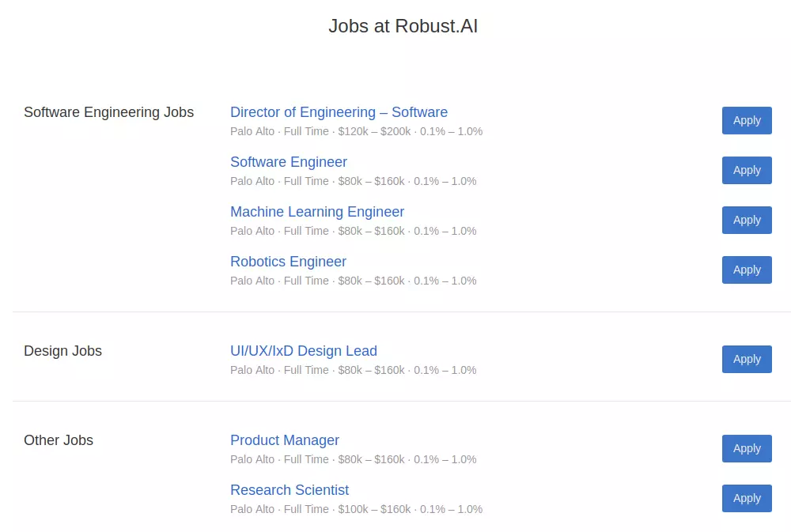Apply for the Research Scientist position
Image resolution: width=791 pixels, height=532 pixels.
pyautogui.click(x=746, y=499)
